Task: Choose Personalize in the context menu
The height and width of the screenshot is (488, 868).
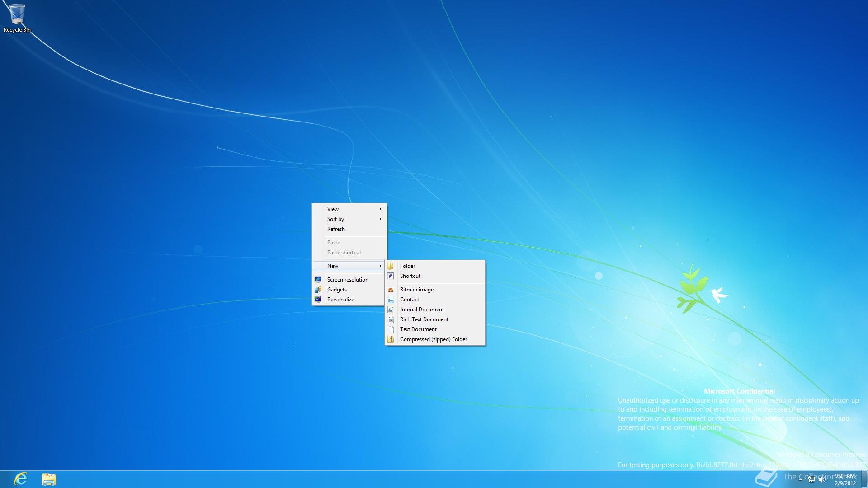Action: 340,300
